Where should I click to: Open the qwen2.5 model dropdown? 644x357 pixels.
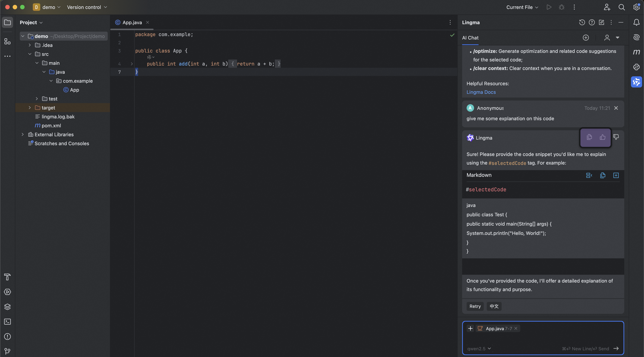479,348
